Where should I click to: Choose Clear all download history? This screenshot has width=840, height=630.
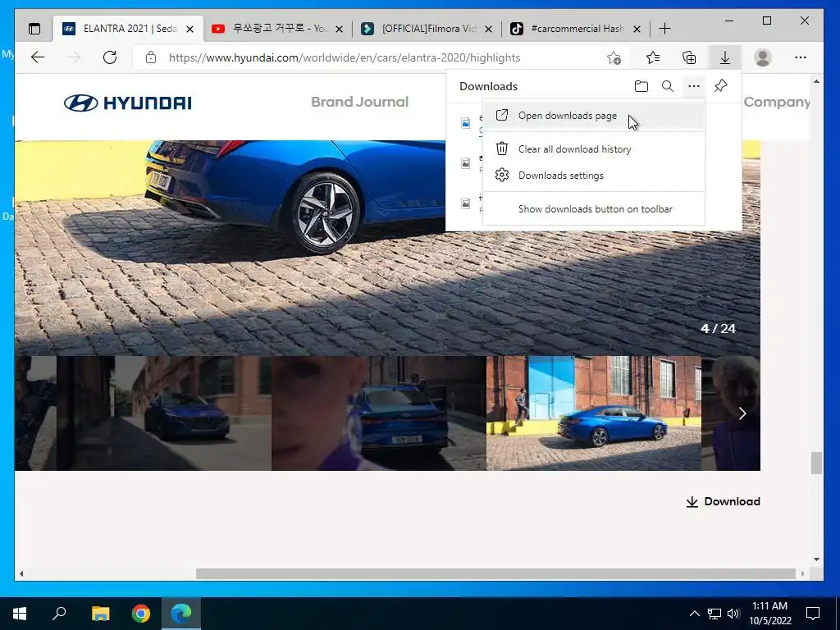pos(593,149)
